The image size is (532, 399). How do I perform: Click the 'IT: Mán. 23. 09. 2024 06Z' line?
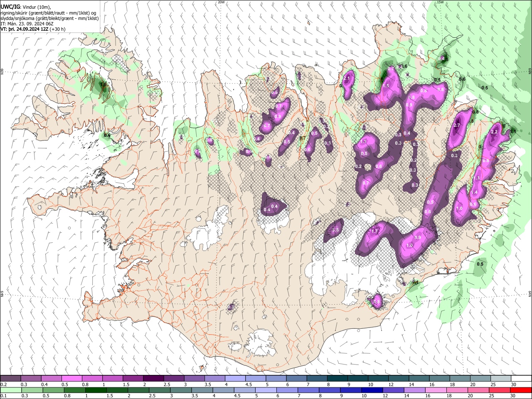[27, 24]
